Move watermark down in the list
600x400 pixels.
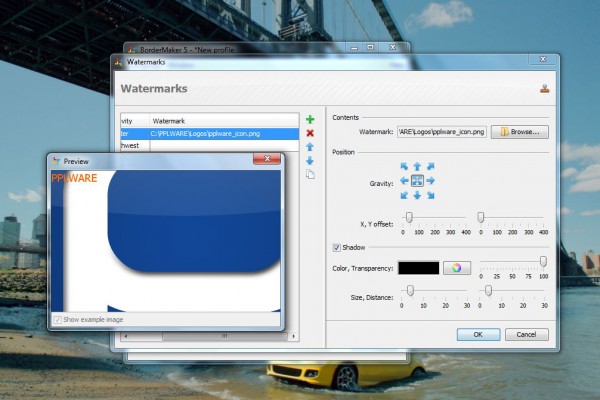(x=310, y=161)
